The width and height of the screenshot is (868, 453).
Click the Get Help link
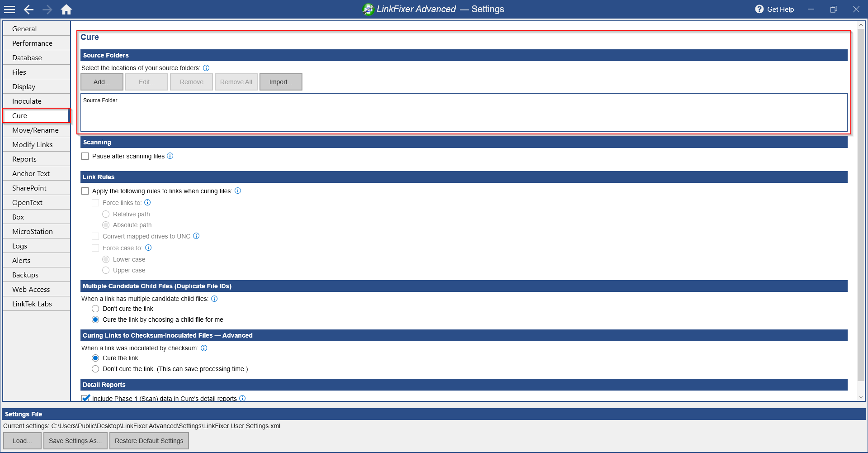tap(780, 9)
